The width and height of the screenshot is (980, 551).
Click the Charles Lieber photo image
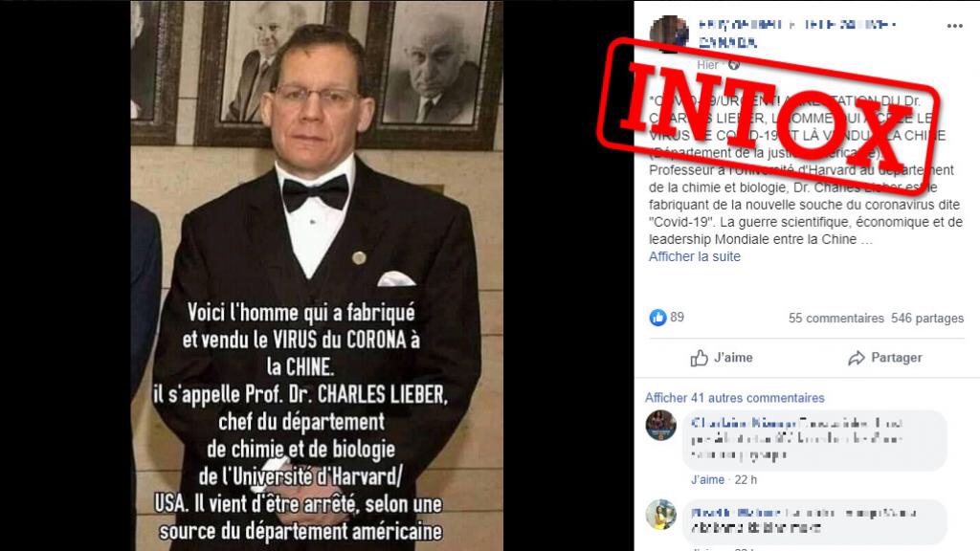pyautogui.click(x=317, y=275)
